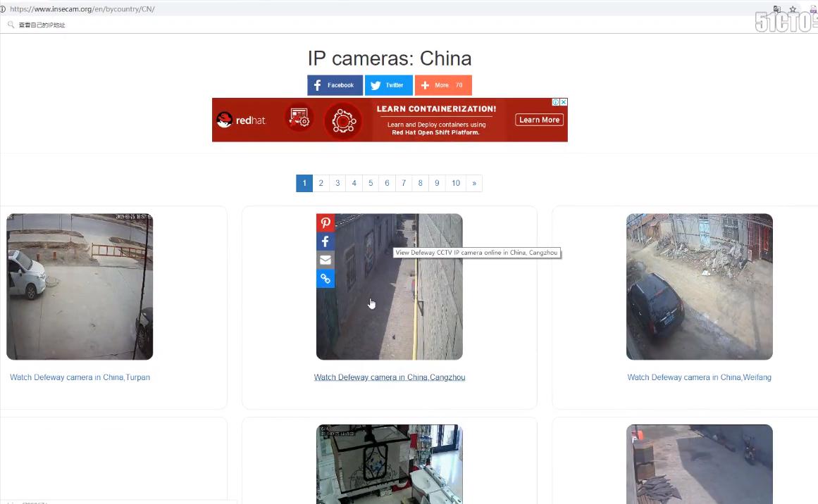
Task: Go to page 9 of cameras
Action: pyautogui.click(x=437, y=183)
